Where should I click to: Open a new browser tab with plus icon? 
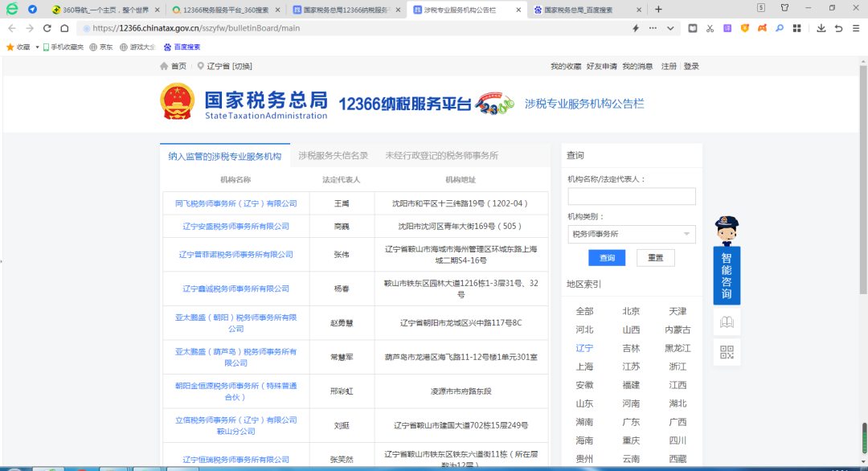(x=658, y=10)
